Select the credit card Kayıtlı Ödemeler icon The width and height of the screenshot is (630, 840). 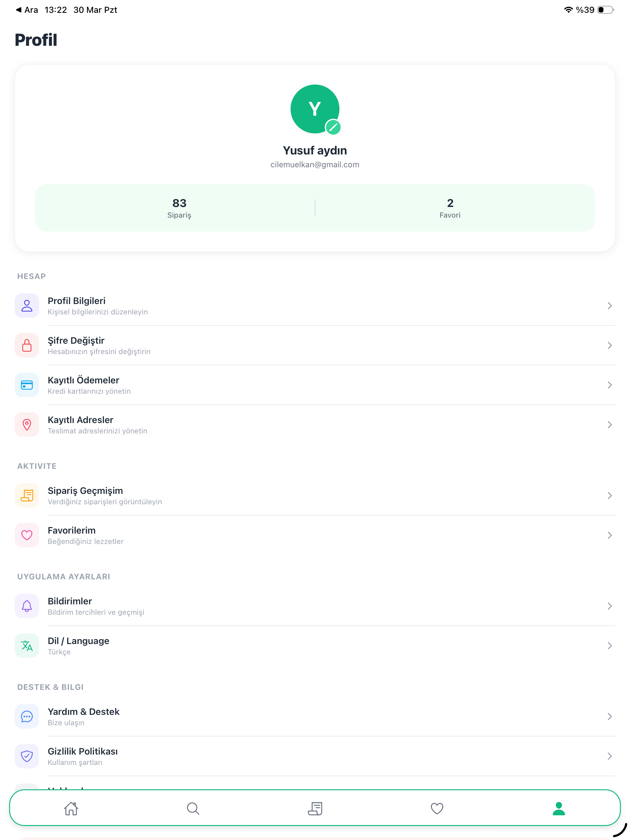point(27,385)
